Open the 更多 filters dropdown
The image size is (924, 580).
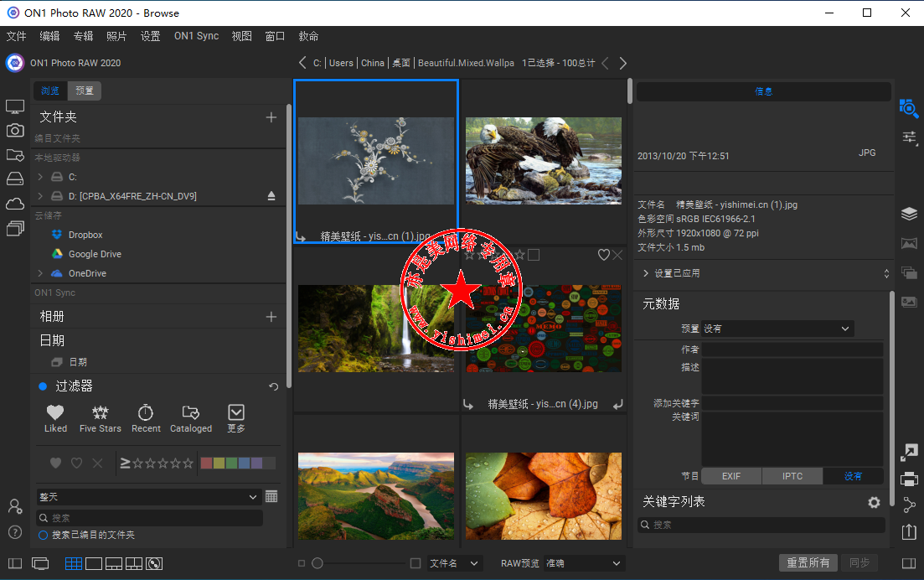(235, 419)
